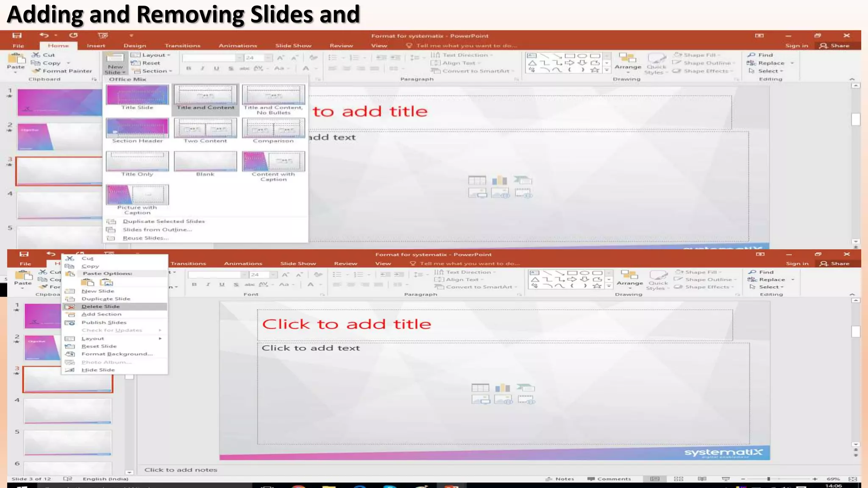Screen dimensions: 868x488
Task: Open Slide Sorter view in lower status bar
Action: click(679, 479)
